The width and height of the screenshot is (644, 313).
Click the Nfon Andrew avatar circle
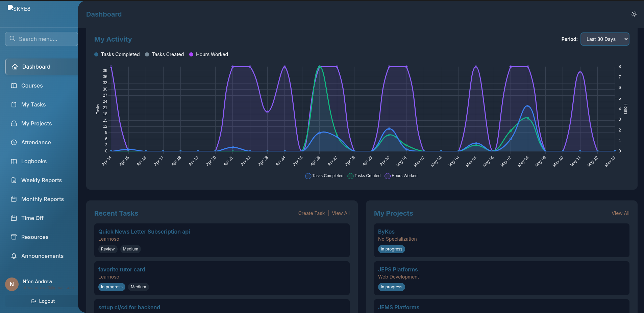click(12, 284)
